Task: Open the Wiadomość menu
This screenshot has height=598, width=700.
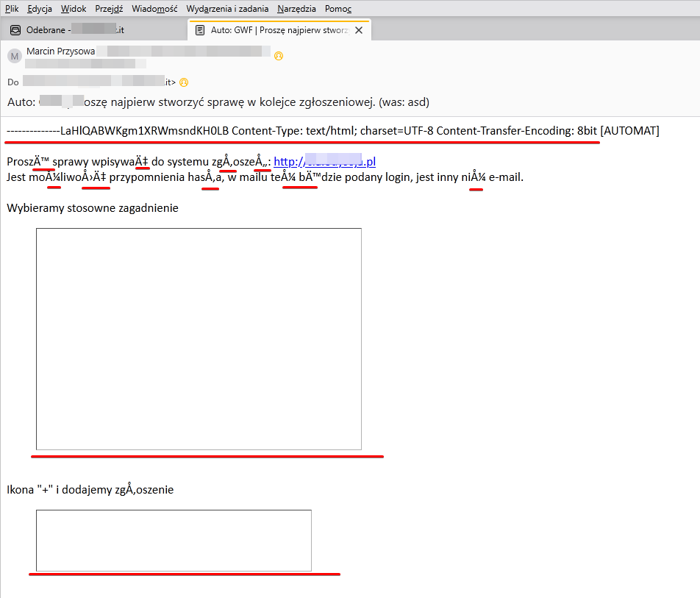Action: pyautogui.click(x=154, y=9)
